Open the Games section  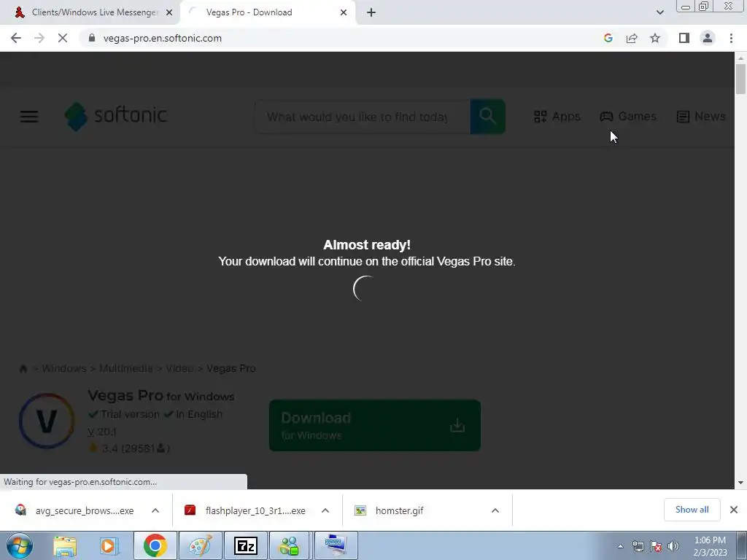628,116
